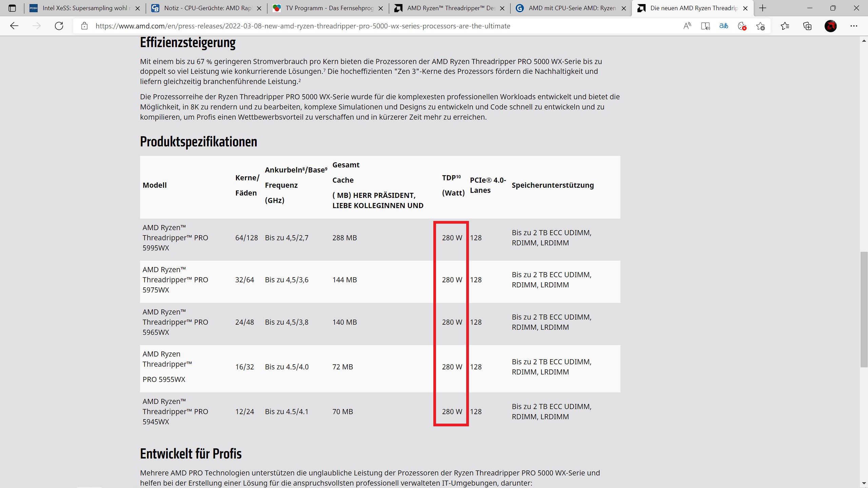
Task: Click the amd.com URL address field
Action: pos(302,26)
